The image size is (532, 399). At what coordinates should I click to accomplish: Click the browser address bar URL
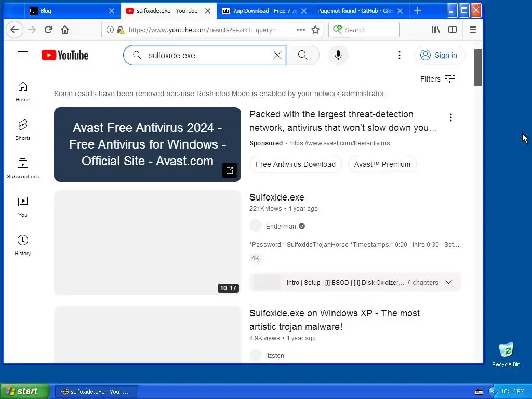coord(203,30)
